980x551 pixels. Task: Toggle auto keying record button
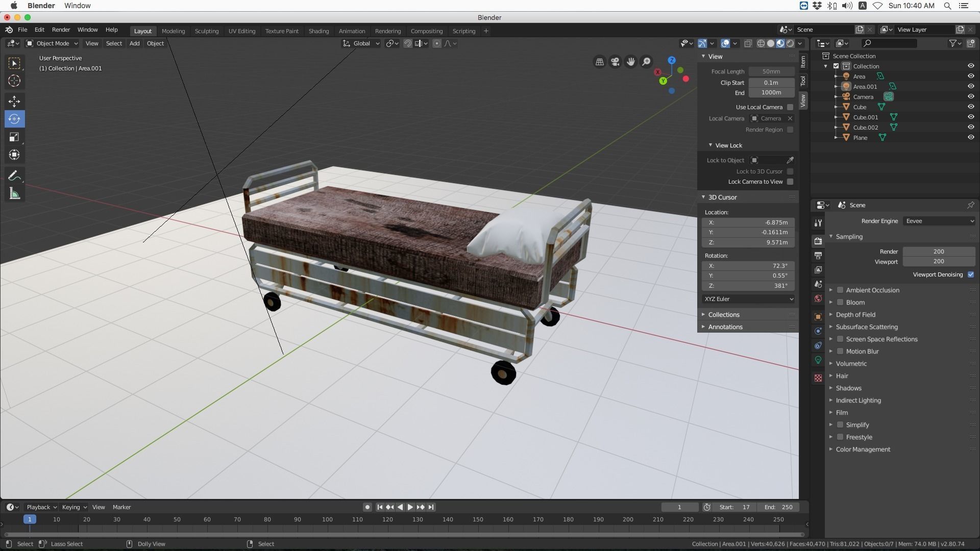(x=367, y=507)
